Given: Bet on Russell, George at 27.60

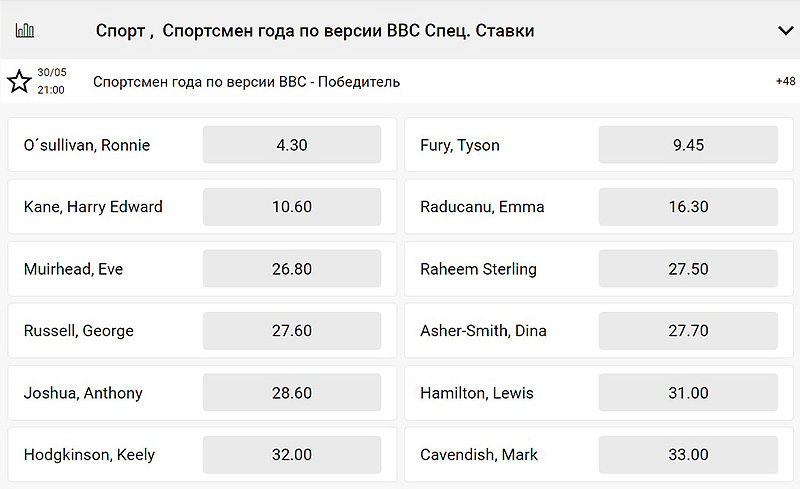Looking at the screenshot, I should (x=292, y=331).
